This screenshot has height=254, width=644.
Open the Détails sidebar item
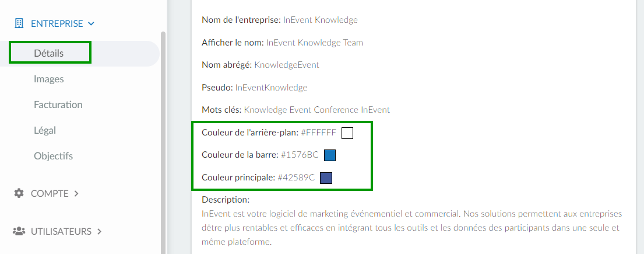point(49,53)
